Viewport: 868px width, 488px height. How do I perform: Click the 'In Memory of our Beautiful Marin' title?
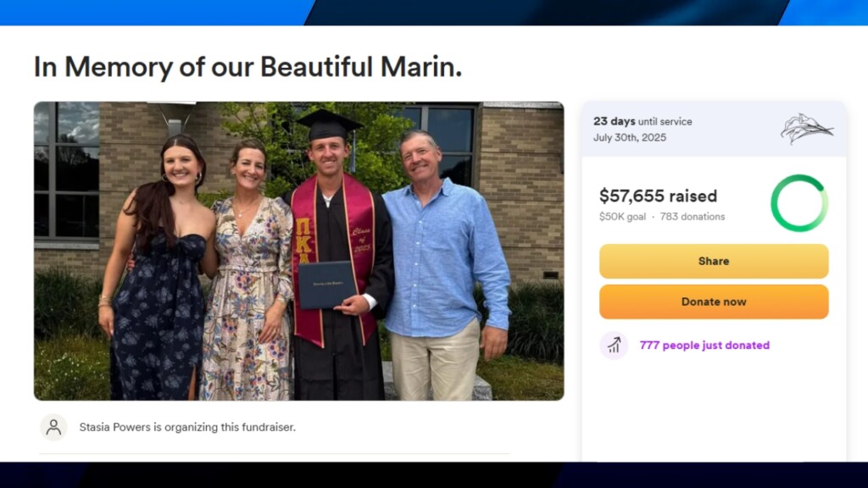[x=248, y=67]
